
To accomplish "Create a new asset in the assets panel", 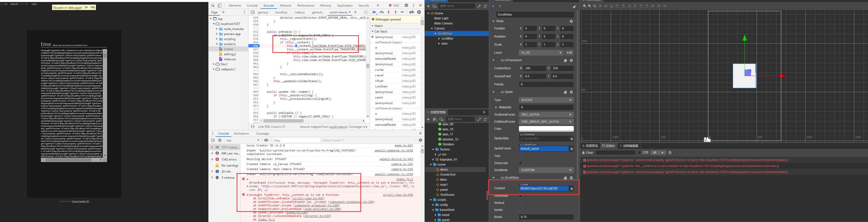I will 428,119.
